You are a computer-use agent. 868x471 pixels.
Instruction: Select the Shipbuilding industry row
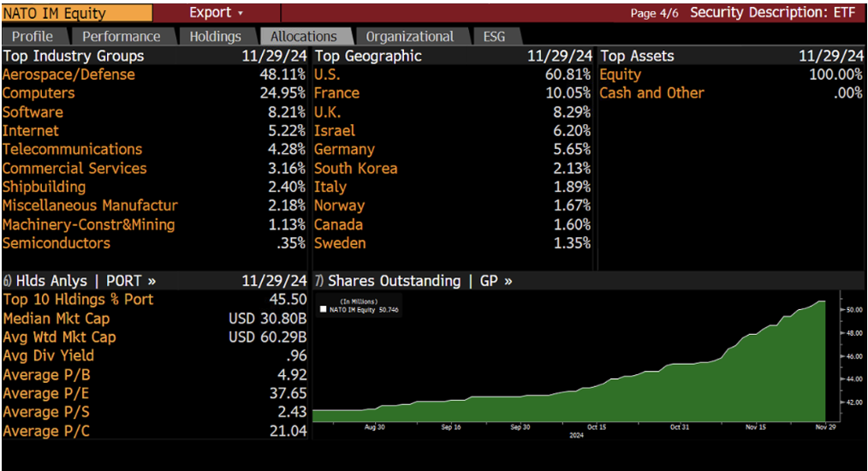click(x=154, y=187)
